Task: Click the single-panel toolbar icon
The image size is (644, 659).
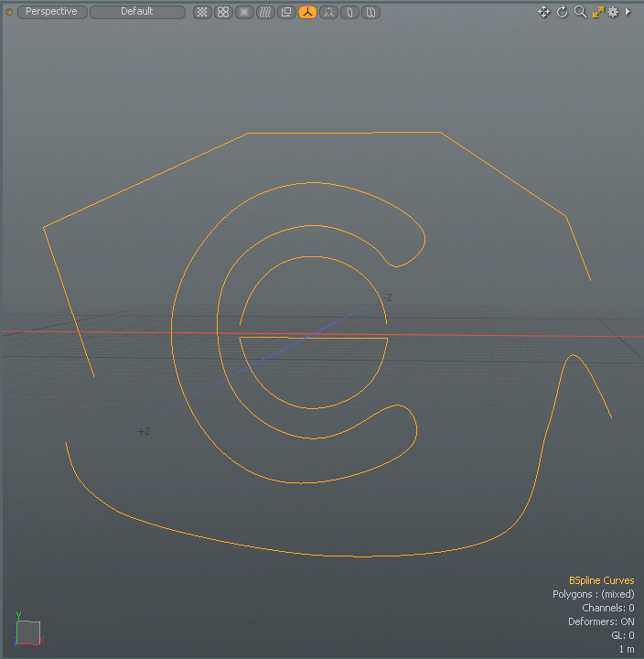Action: [349, 12]
